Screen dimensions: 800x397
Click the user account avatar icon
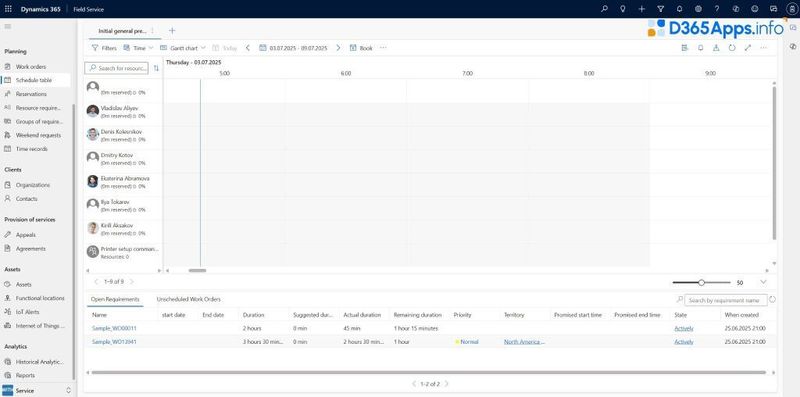click(x=791, y=9)
